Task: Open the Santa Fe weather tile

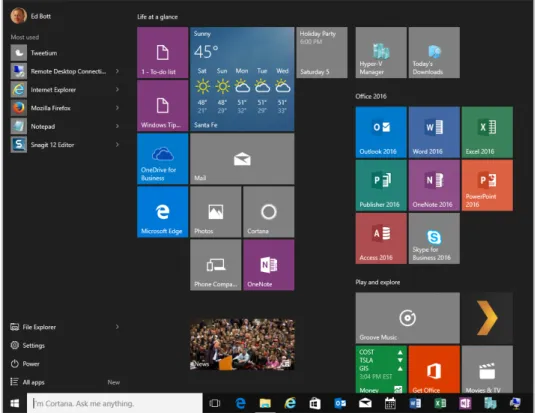Action: pos(242,79)
